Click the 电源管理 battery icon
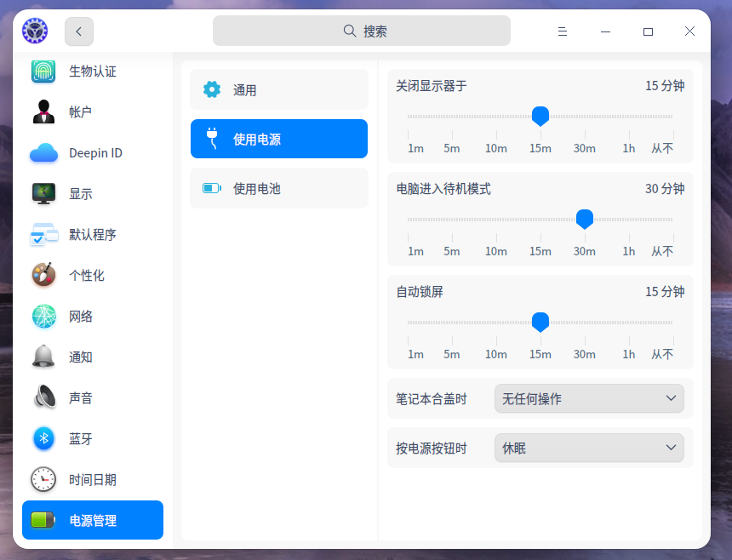The height and width of the screenshot is (560, 732). [x=43, y=520]
